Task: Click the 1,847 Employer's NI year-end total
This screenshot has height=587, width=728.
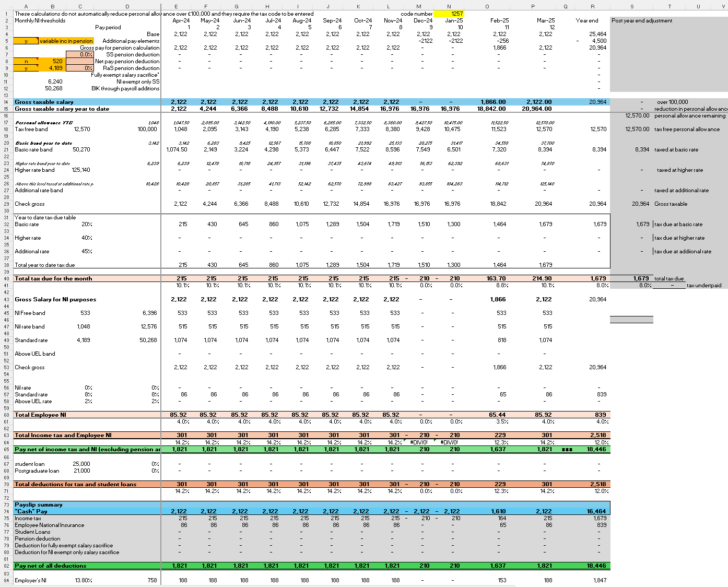Action: [x=600, y=580]
